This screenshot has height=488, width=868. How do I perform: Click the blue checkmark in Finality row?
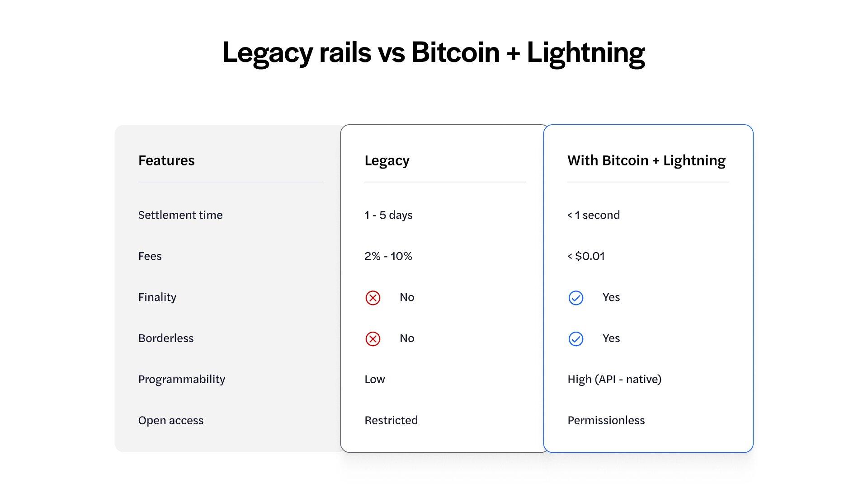point(576,298)
